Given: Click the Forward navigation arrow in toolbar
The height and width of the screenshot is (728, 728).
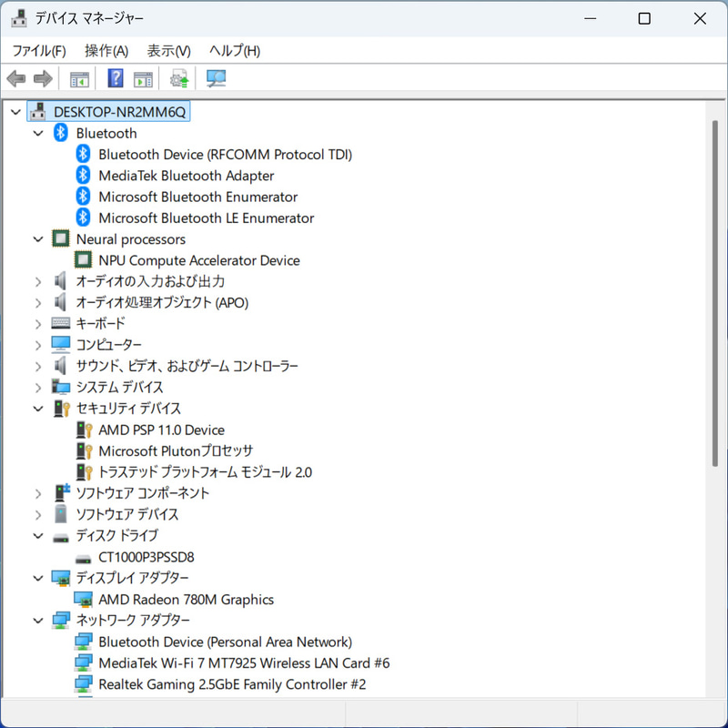Looking at the screenshot, I should pos(43,78).
